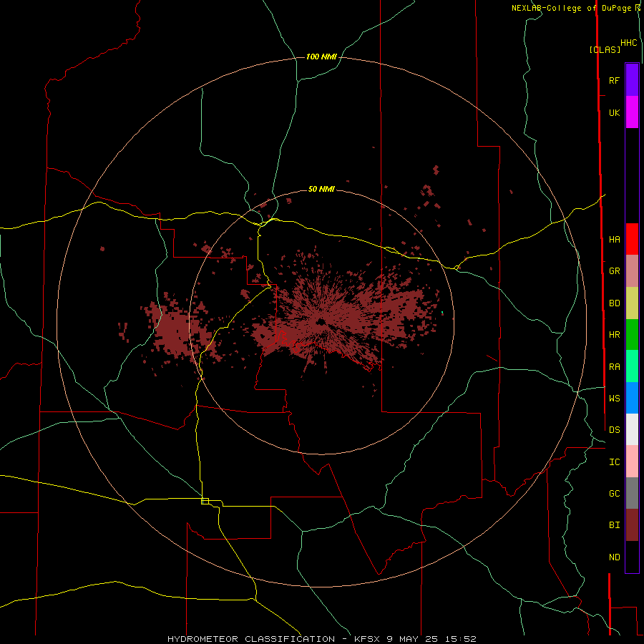Click the "15:52" timestamp
Screen dimensions: 644x644
460,639
